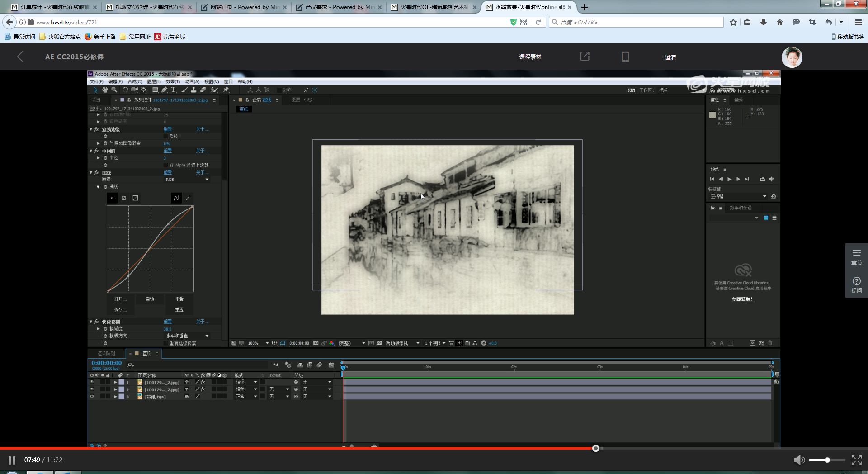Viewport: 868px width, 474px height.
Task: Open the After Effects 效果(T) menu
Action: pos(173,81)
